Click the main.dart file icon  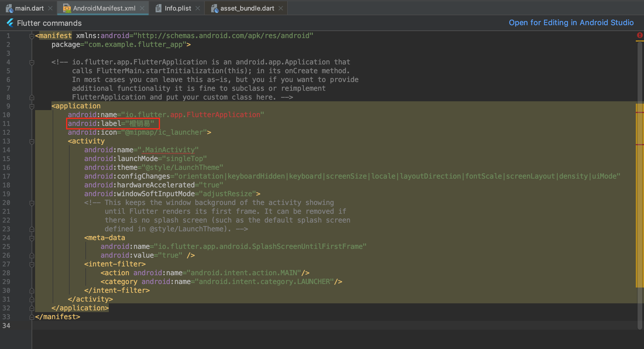click(9, 8)
